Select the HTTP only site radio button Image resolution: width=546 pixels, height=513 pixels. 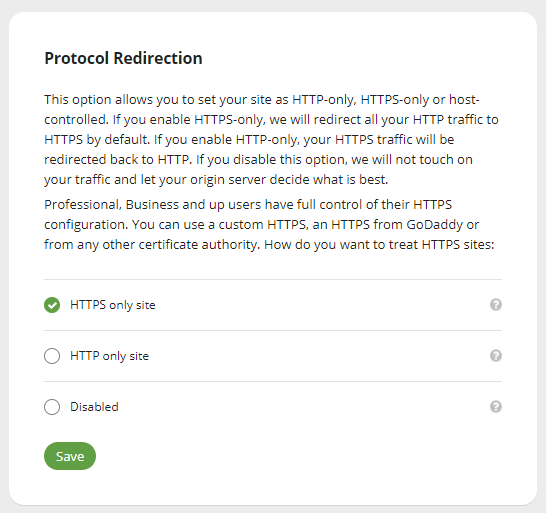(x=52, y=356)
